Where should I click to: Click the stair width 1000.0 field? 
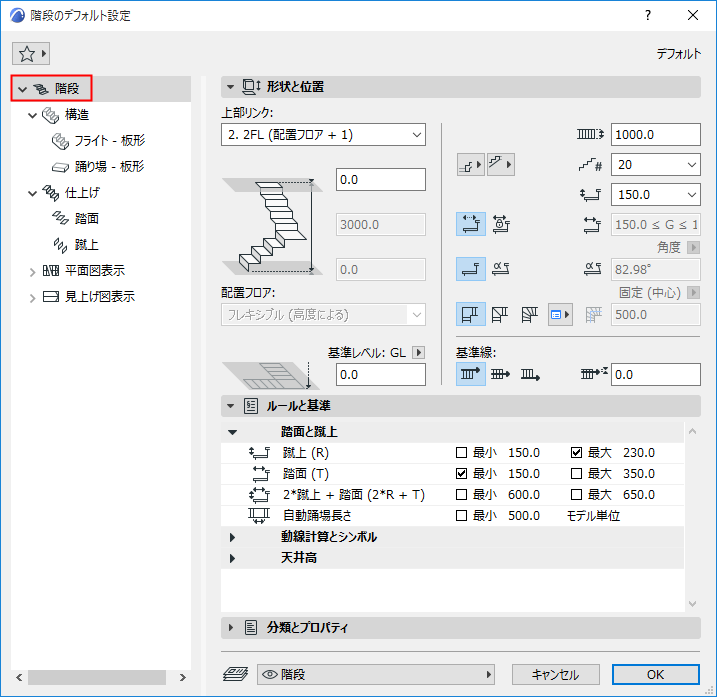coord(655,134)
